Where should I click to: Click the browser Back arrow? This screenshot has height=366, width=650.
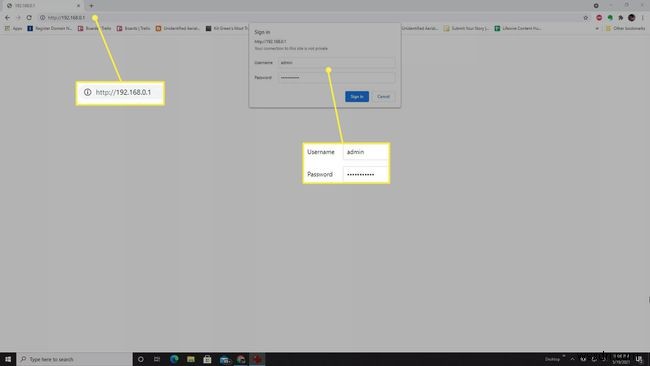point(7,17)
